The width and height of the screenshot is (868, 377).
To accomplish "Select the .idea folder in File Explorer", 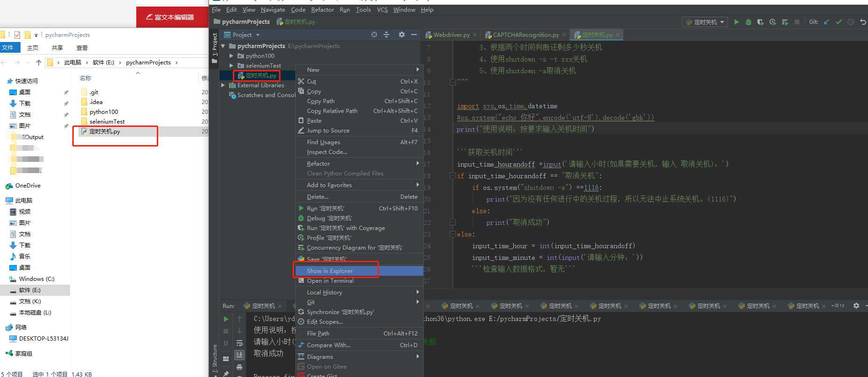I will coord(96,102).
